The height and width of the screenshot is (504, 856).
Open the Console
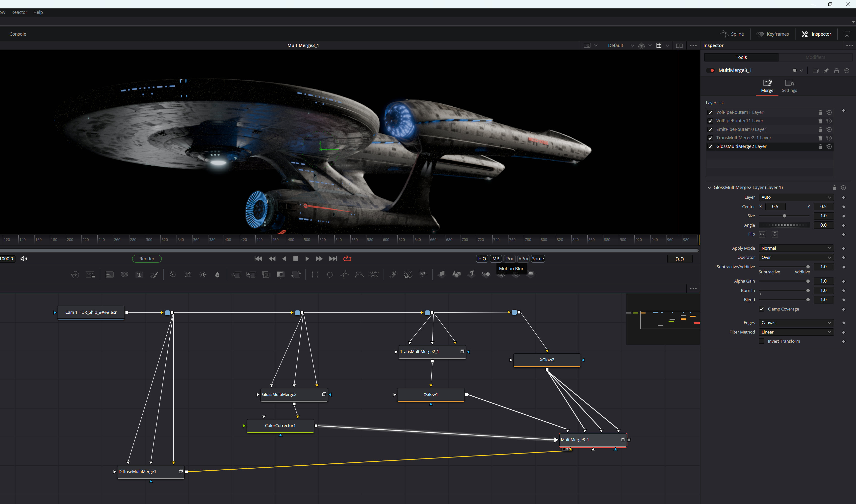click(18, 34)
